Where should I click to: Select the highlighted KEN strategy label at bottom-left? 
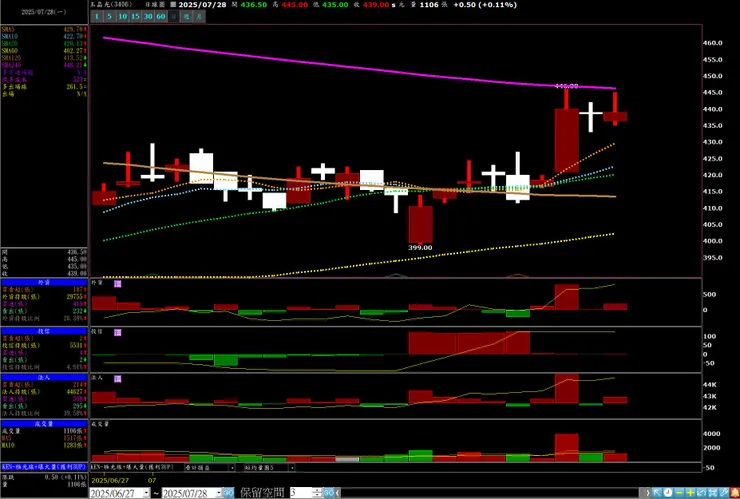(44, 466)
